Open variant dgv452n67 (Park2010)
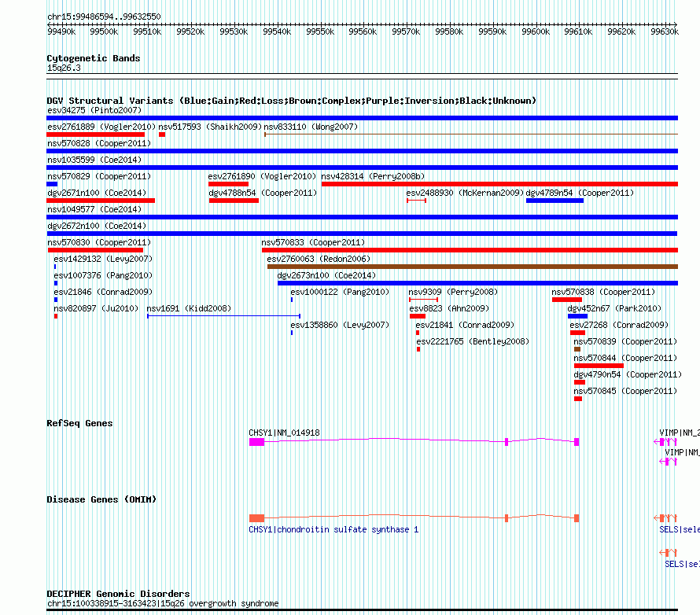The height and width of the screenshot is (615, 700). click(x=614, y=308)
